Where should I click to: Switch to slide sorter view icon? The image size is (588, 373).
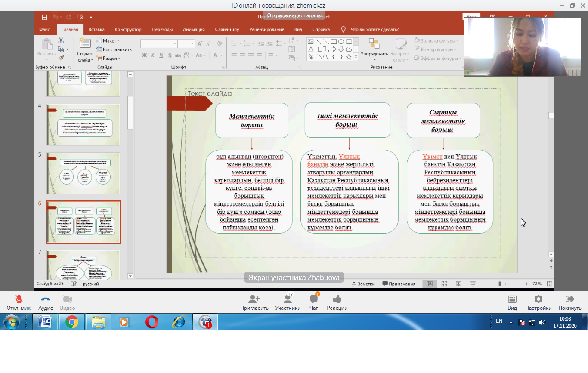(x=444, y=284)
